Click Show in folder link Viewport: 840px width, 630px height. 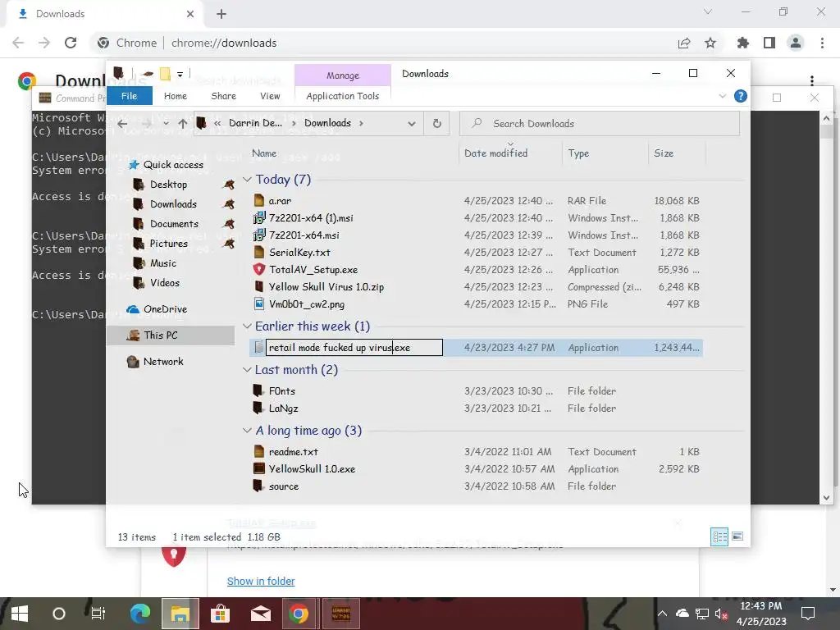click(261, 581)
